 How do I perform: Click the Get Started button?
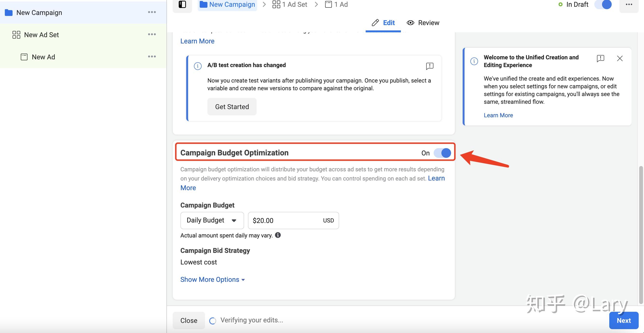[x=232, y=107]
